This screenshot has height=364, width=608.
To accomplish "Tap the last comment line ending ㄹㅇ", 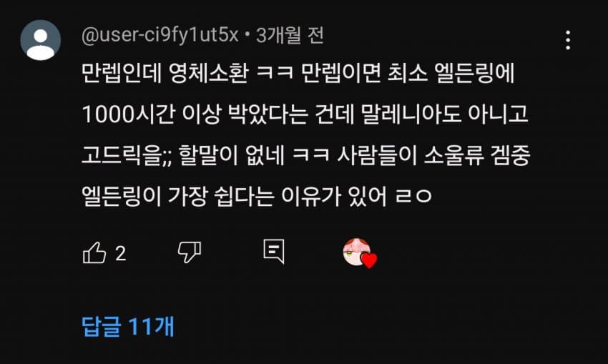I will [256, 196].
